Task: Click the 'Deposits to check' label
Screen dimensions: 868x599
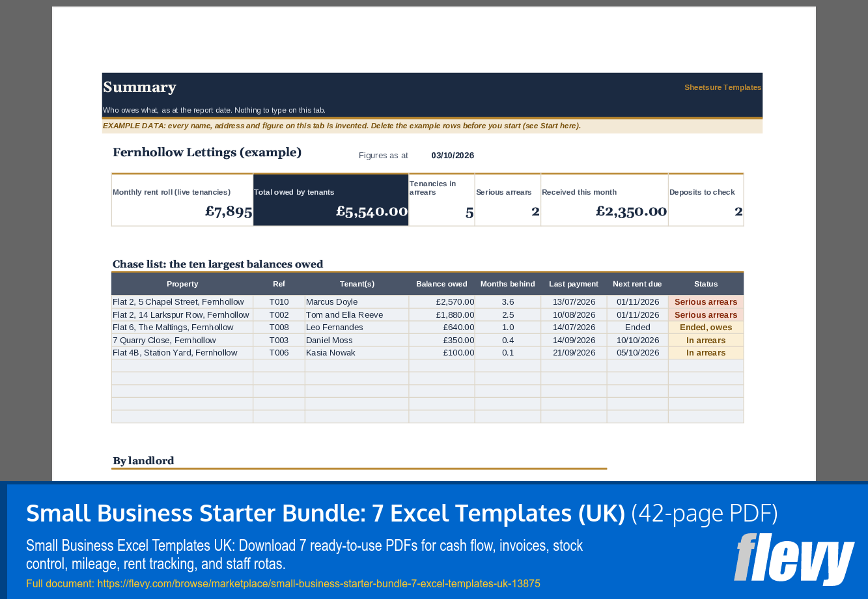Action: coord(702,192)
